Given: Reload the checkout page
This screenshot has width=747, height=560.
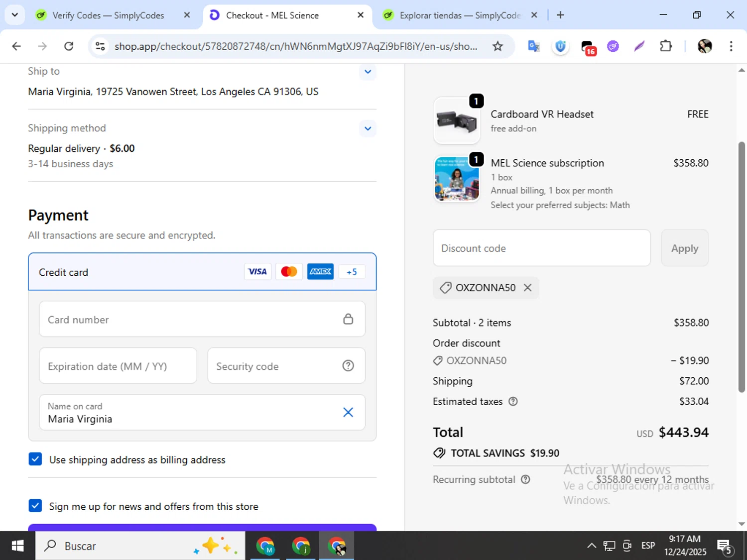Looking at the screenshot, I should 69,46.
